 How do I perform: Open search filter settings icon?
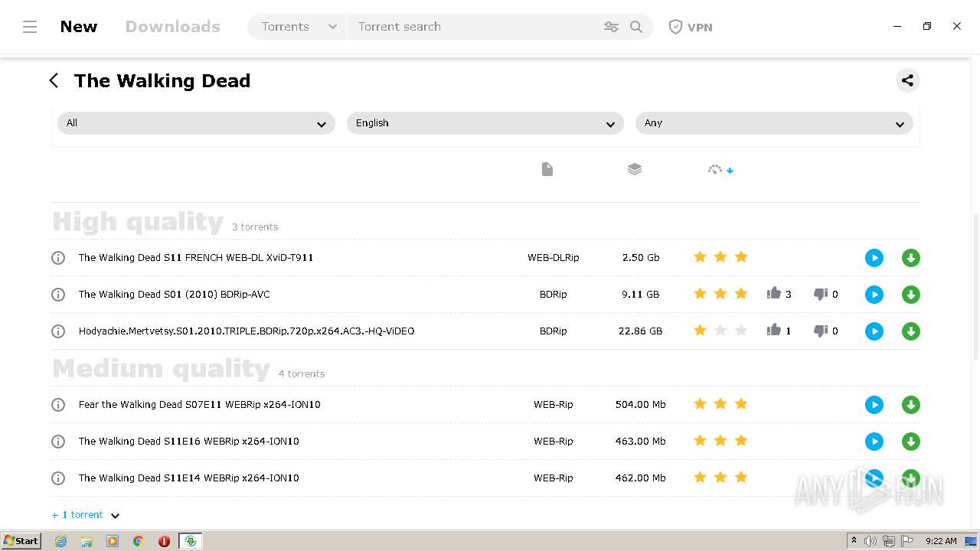coord(611,27)
